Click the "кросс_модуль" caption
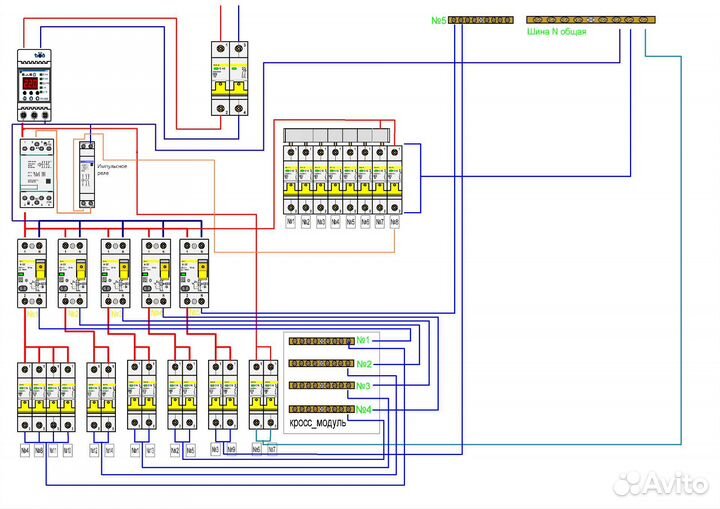The width and height of the screenshot is (720, 509). coord(318,423)
